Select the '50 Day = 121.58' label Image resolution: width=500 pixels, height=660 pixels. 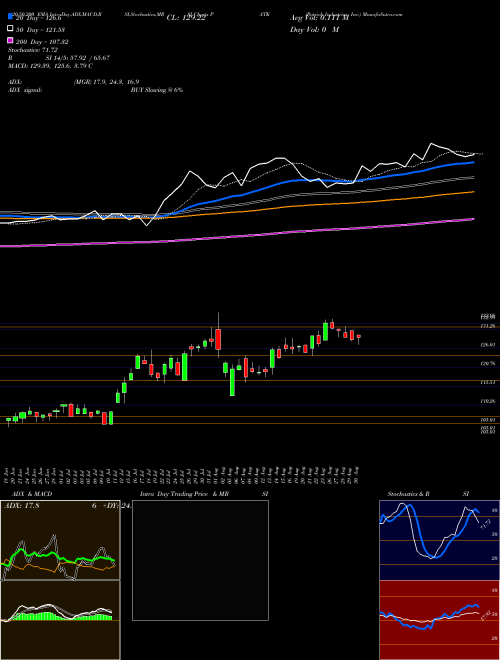pyautogui.click(x=40, y=30)
